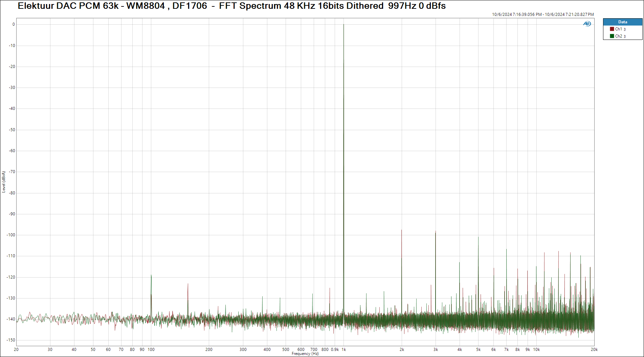This screenshot has height=357, width=644.
Task: Click the -150 tick on level axis
Action: [11, 340]
